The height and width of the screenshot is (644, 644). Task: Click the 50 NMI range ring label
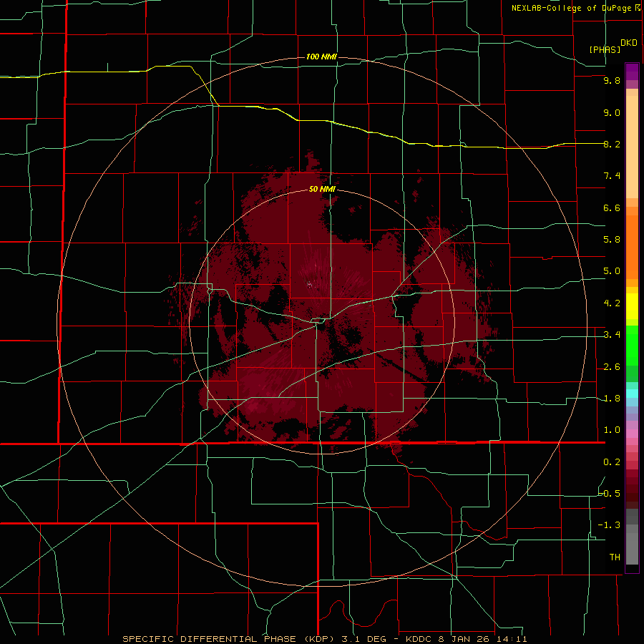(322, 190)
